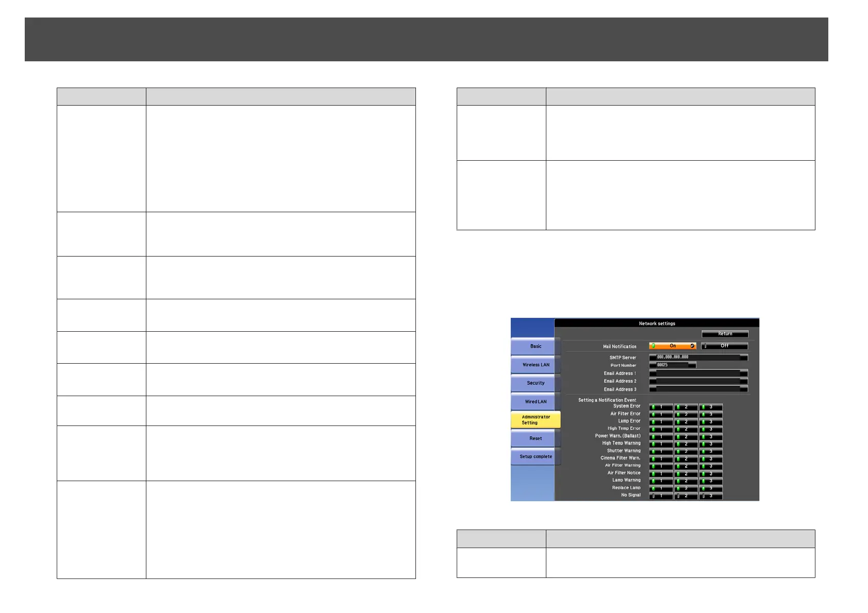Toggle High Temp Warning for address 1
The image size is (868, 613).
coord(661,444)
